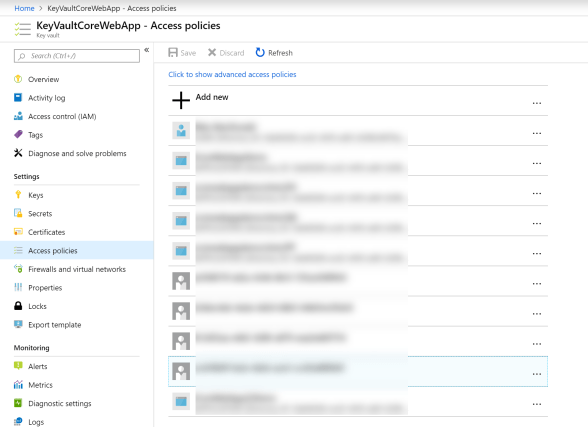Click the Properties bars icon
588x427 pixels.
(x=18, y=287)
